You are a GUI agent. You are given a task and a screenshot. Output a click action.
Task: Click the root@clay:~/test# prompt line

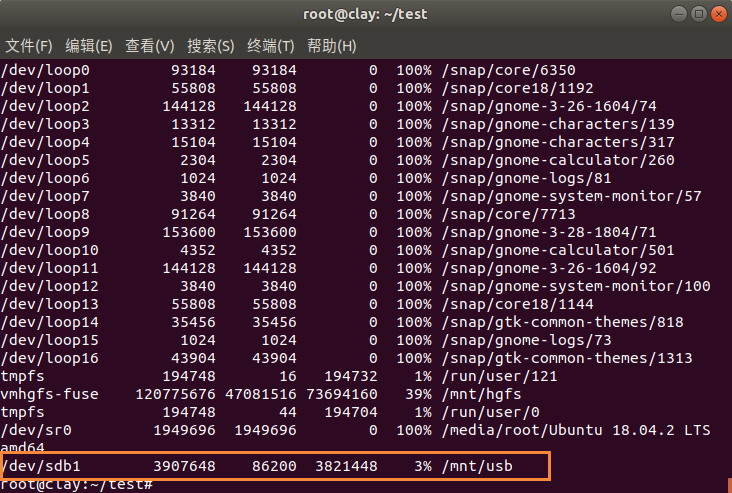click(77, 486)
